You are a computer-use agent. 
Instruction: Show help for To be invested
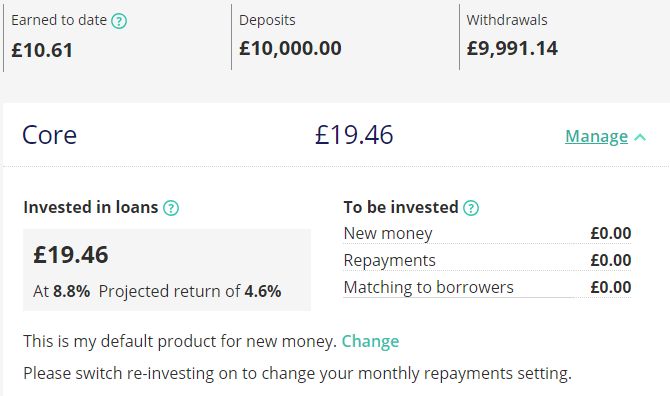coord(471,208)
